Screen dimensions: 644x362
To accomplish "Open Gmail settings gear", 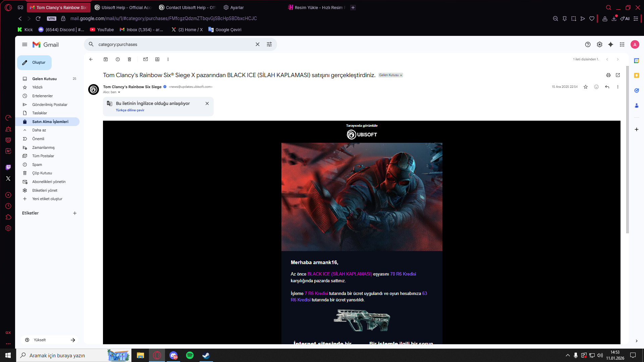I will (x=599, y=45).
